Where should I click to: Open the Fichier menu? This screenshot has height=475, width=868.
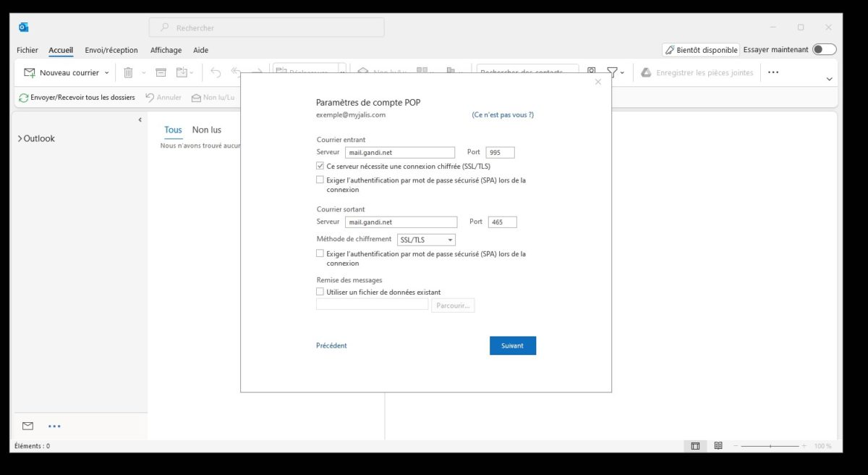(27, 50)
